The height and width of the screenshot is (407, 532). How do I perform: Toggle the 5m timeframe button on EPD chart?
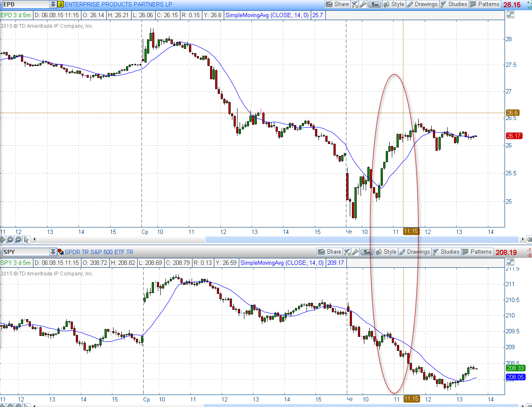pos(375,4)
